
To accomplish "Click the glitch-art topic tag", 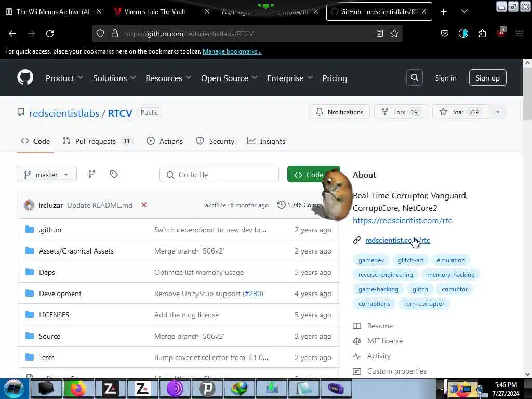I will pos(410,260).
